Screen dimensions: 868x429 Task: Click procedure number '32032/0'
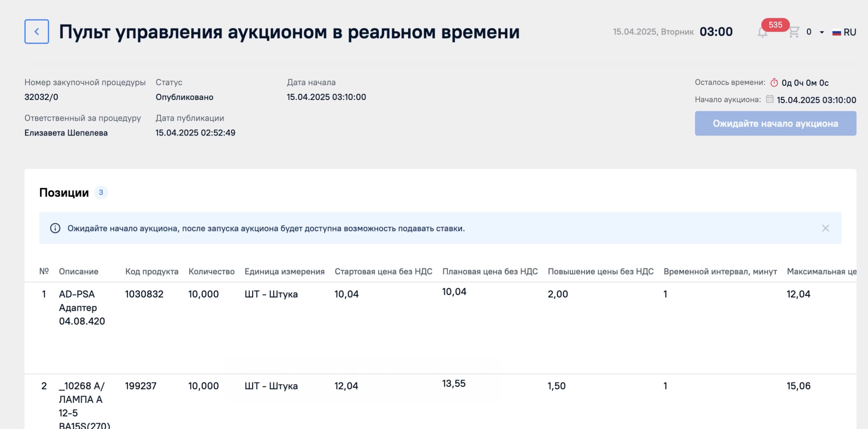click(x=41, y=97)
